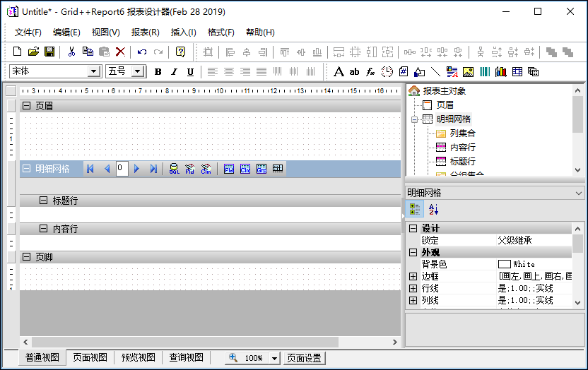Viewport: 588px width, 370px height.
Task: Collapse the 标题行 section
Action: click(x=44, y=201)
